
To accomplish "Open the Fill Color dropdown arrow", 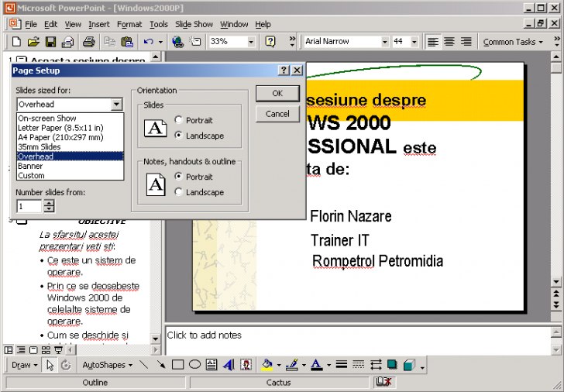I will coord(279,365).
